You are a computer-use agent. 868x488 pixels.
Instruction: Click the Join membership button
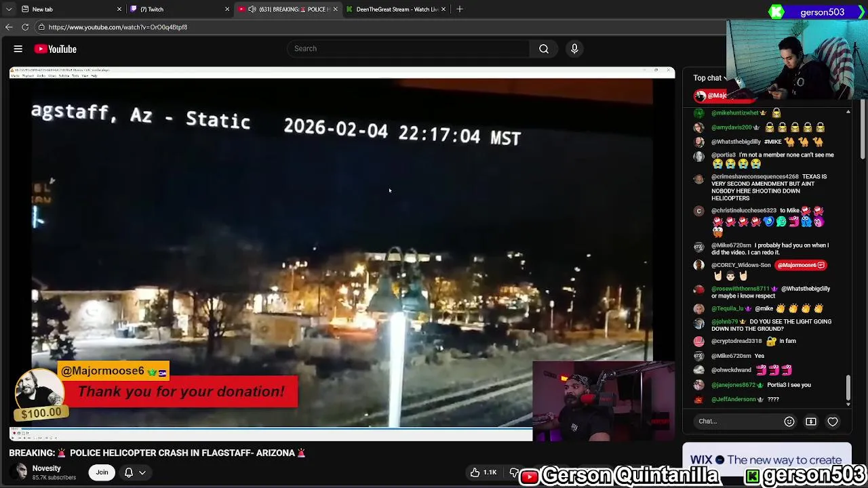click(x=102, y=472)
